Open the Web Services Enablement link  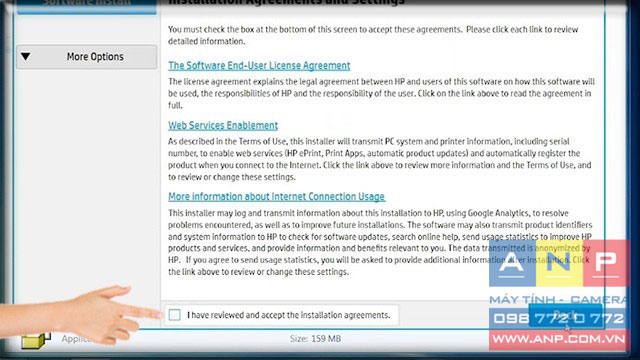coord(223,126)
